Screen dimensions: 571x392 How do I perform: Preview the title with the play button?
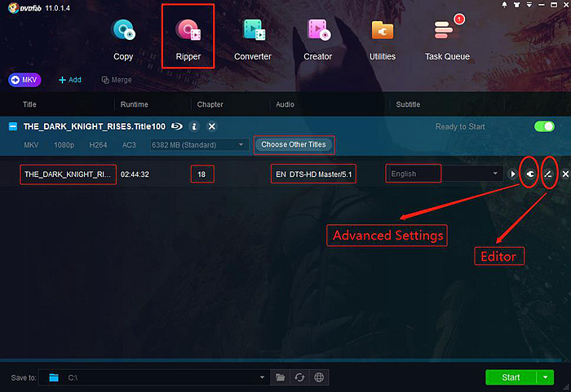(x=513, y=174)
